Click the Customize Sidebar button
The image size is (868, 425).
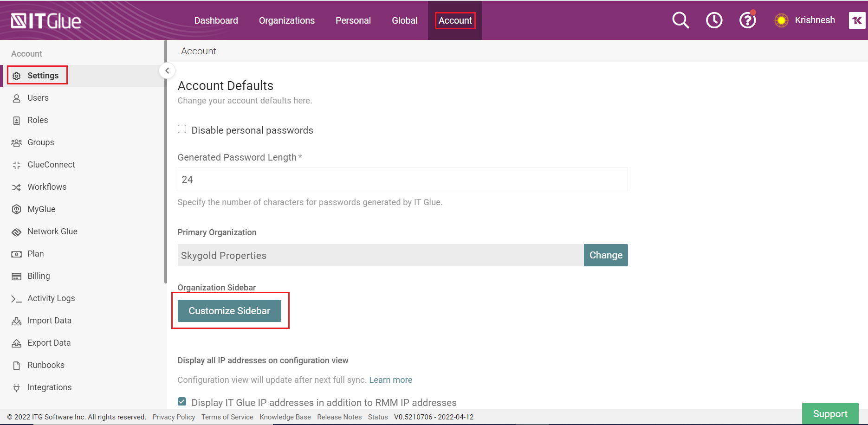(x=229, y=311)
